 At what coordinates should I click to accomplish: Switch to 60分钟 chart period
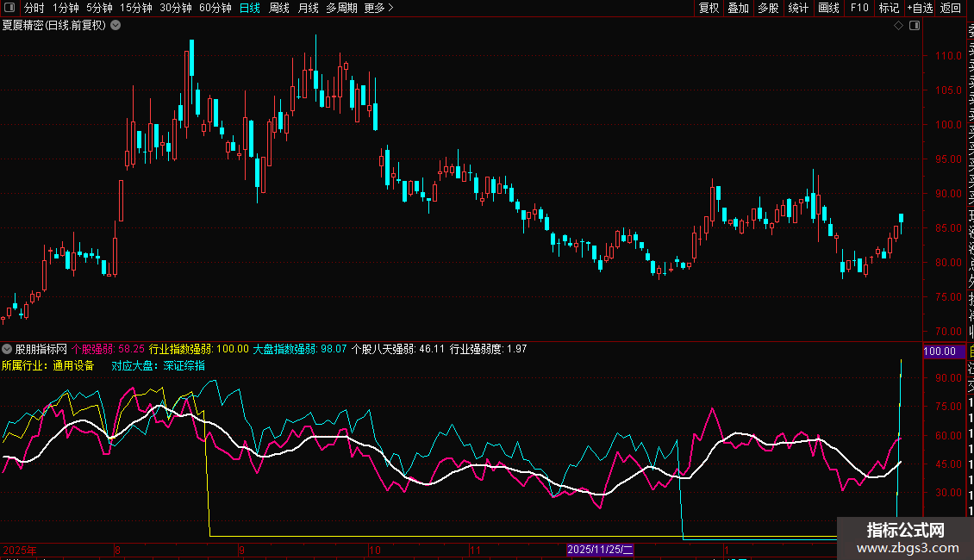pos(215,9)
